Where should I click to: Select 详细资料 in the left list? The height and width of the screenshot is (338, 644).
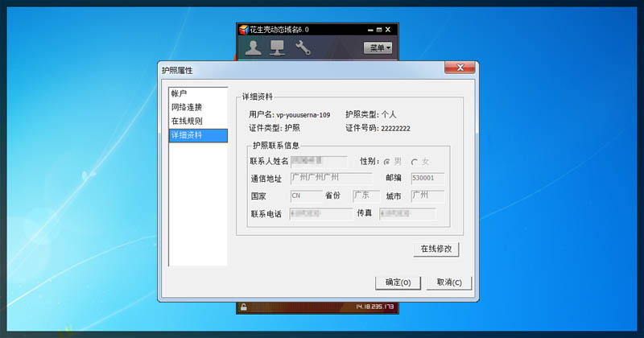coord(198,135)
